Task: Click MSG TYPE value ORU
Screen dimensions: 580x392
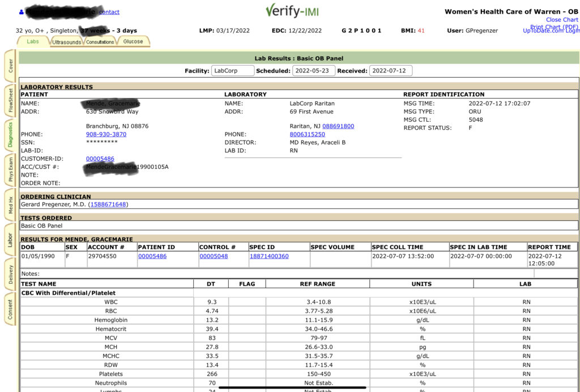Action: pos(475,112)
